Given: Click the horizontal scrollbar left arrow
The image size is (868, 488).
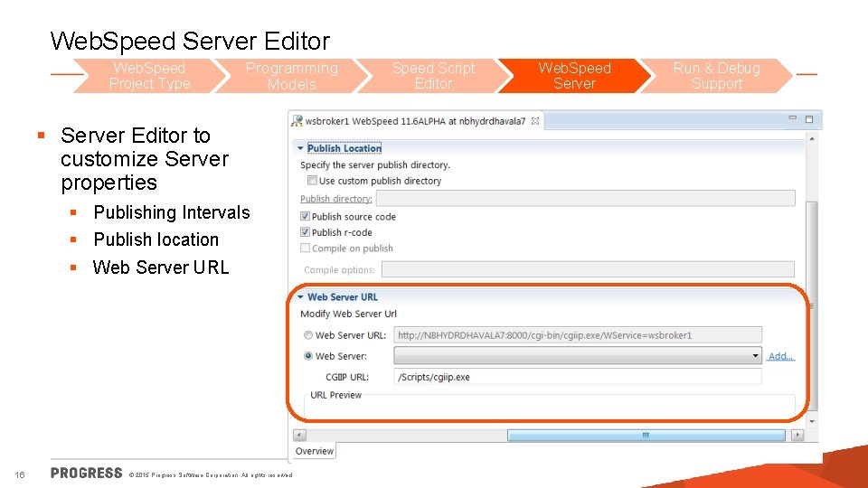Looking at the screenshot, I should (299, 436).
